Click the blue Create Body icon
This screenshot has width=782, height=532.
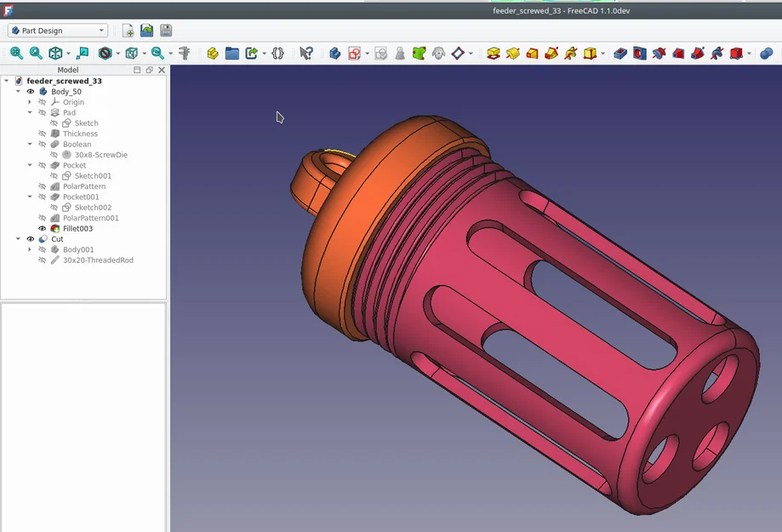point(334,53)
